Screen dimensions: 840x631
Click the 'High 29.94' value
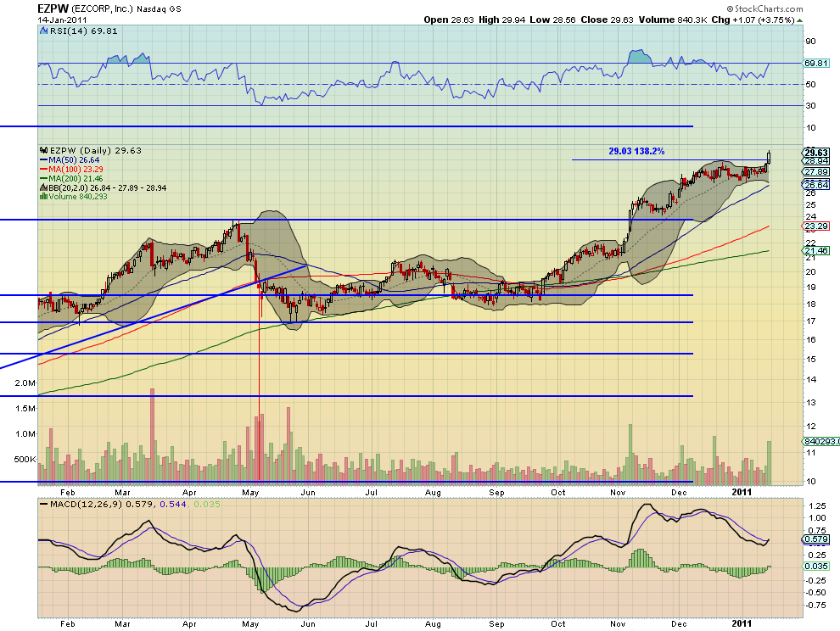pyautogui.click(x=501, y=20)
